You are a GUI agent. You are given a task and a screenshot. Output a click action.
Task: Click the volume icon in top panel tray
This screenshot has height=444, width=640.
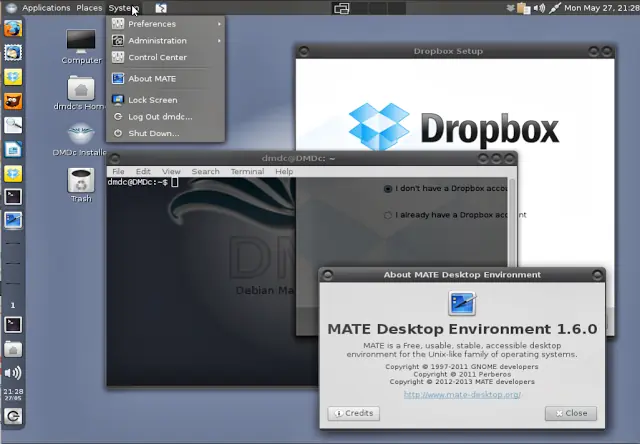[x=539, y=8]
